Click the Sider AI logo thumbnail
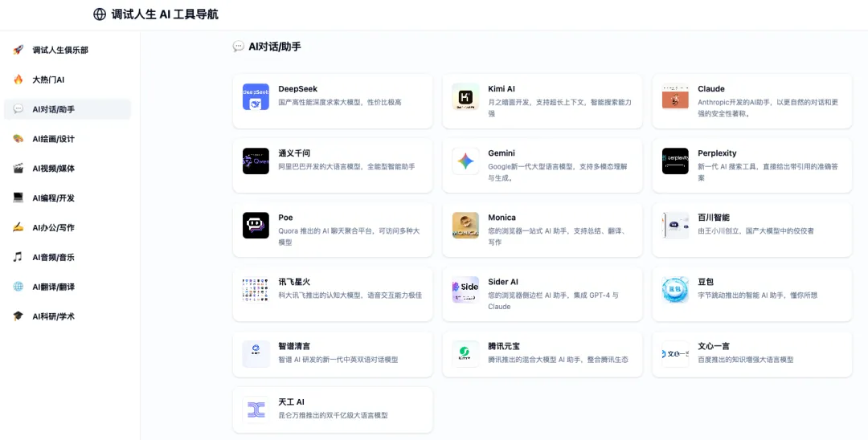868x440 pixels. tap(465, 290)
